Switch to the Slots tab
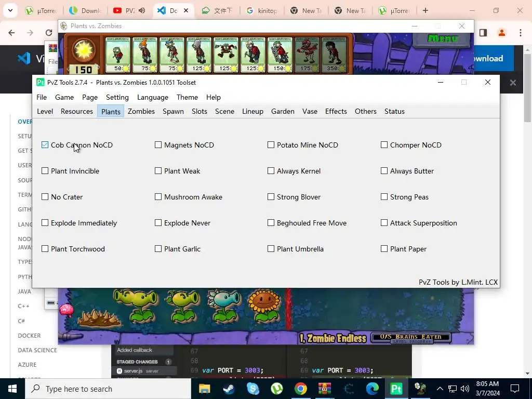532x399 pixels. pos(199,111)
